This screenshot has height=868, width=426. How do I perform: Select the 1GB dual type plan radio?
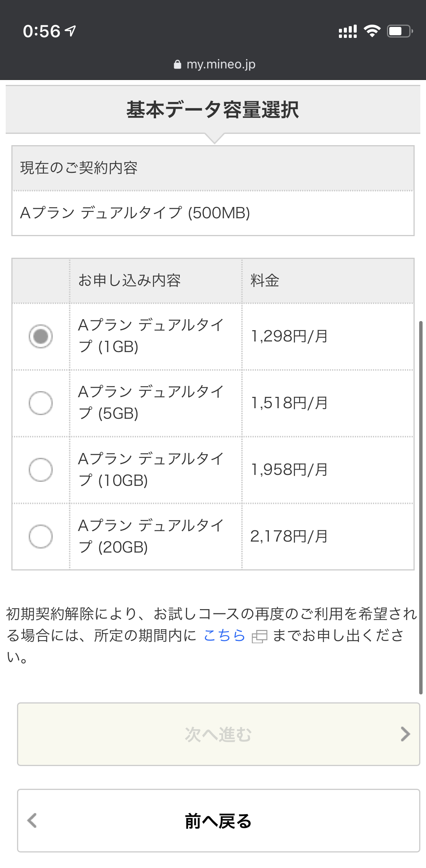coord(41,336)
